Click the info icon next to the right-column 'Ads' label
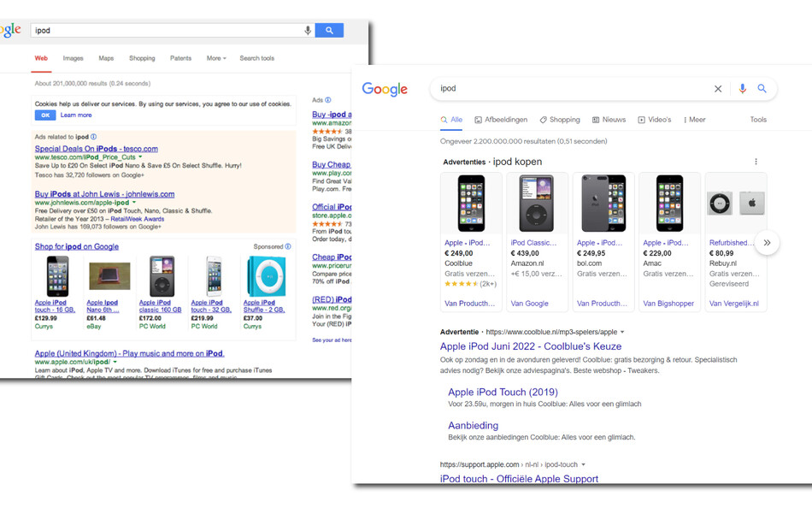The width and height of the screenshot is (812, 508). pyautogui.click(x=328, y=100)
